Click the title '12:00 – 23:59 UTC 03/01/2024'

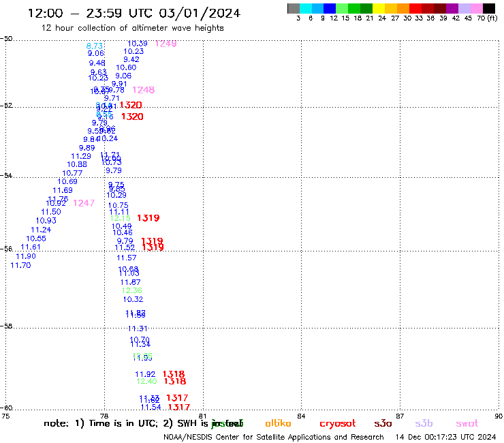coord(134,13)
